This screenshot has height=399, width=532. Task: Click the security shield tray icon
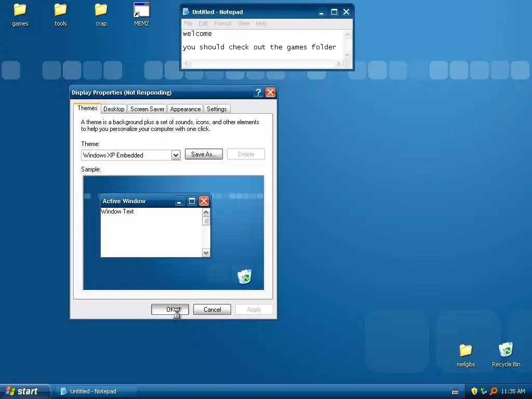pyautogui.click(x=474, y=391)
